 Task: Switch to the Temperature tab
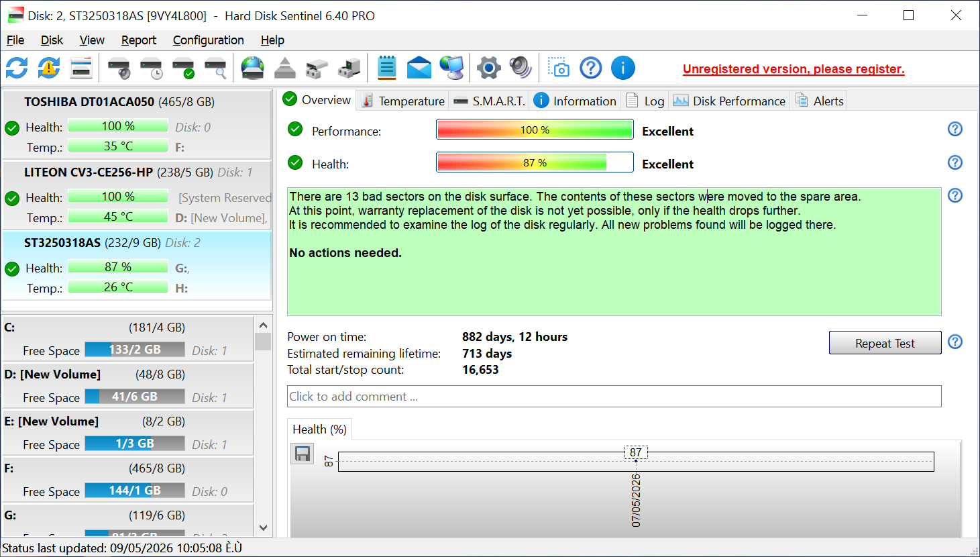click(402, 101)
